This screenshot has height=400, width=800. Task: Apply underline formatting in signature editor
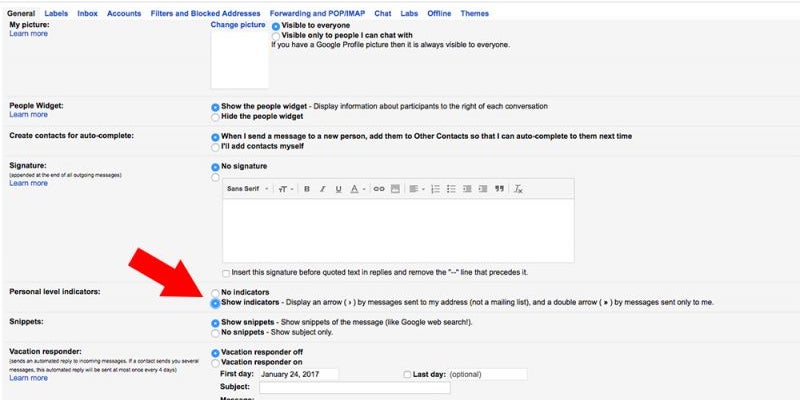coord(338,189)
